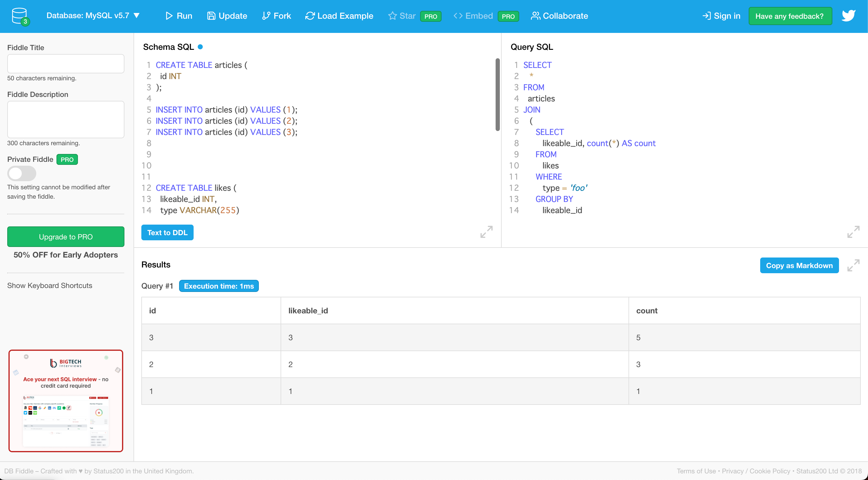
Task: Star this fiddle
Action: (x=402, y=16)
